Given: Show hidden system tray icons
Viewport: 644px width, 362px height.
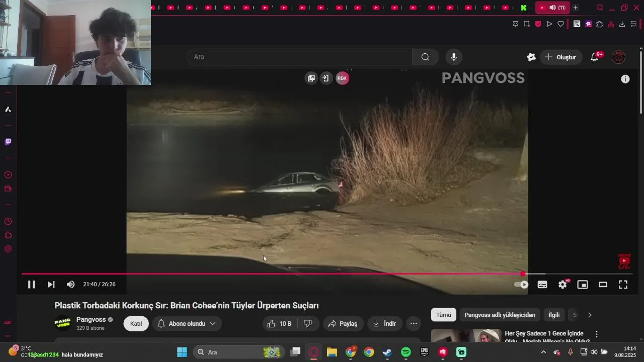Looking at the screenshot, I should click(543, 352).
